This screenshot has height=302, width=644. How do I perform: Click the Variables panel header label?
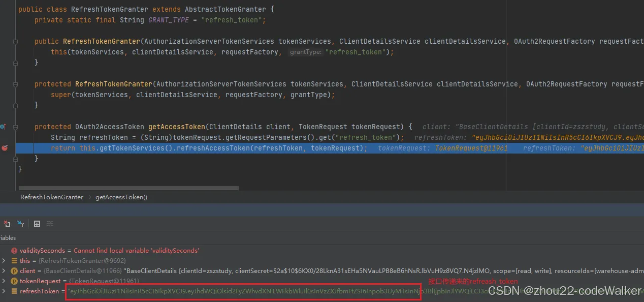click(8, 238)
